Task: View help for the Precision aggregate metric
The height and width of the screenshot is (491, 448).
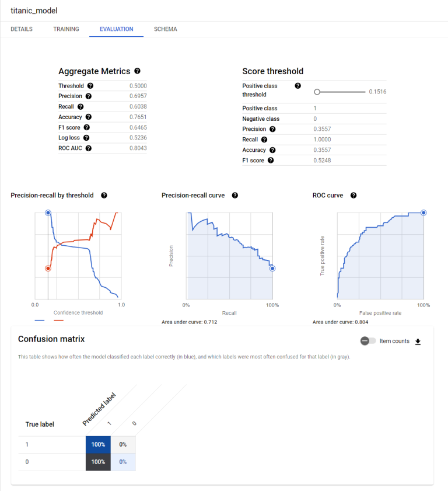Action: (90, 96)
